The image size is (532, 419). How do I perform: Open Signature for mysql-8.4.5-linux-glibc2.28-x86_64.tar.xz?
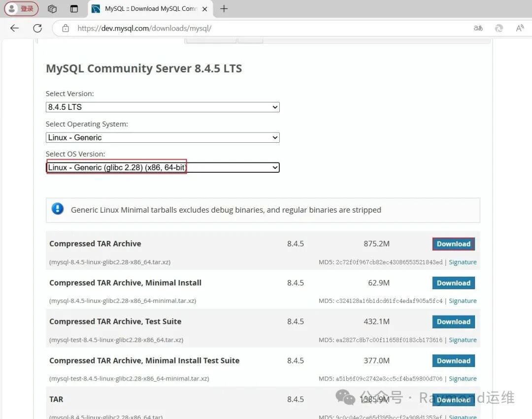tap(463, 262)
